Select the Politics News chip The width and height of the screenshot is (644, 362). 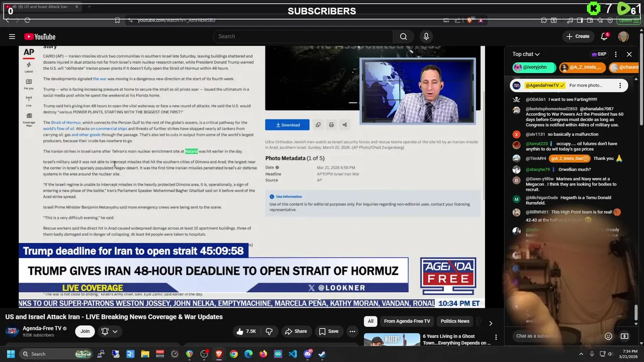[455, 321]
